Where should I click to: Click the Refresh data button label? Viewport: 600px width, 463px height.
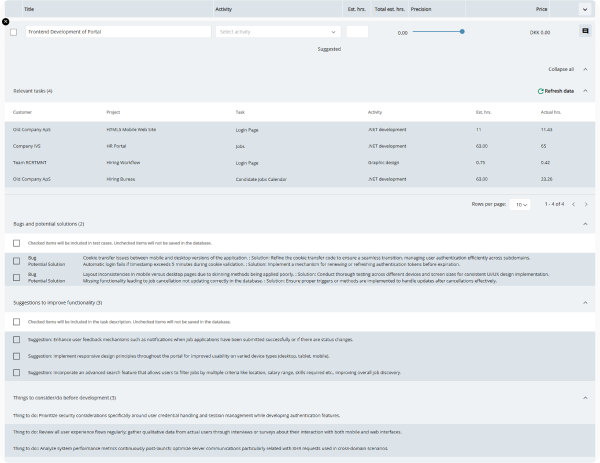click(560, 91)
